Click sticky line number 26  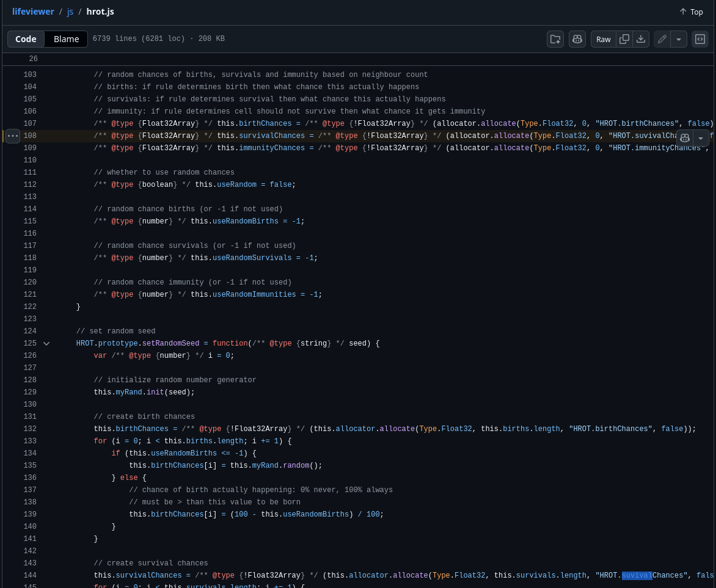click(34, 59)
